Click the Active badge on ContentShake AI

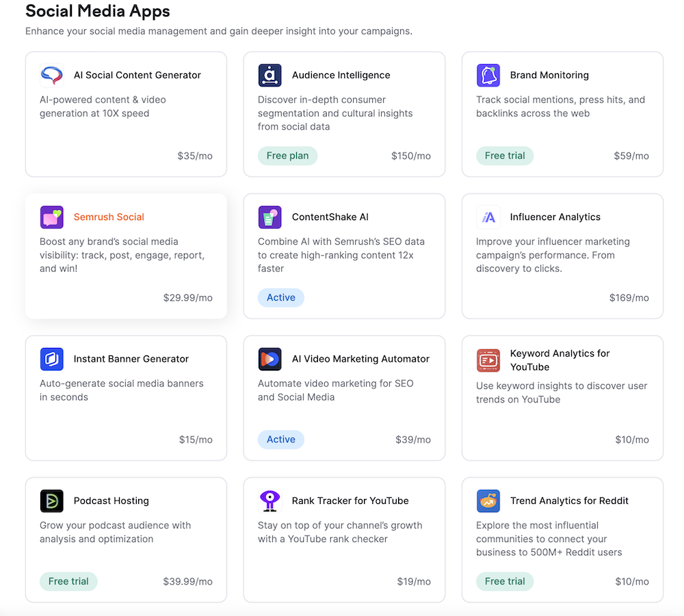pos(280,297)
